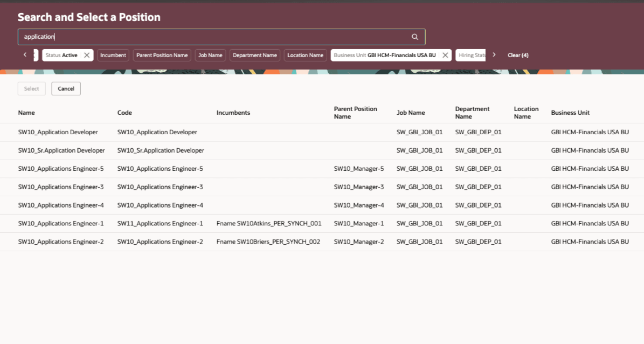Click the Department Name column header
This screenshot has width=644, height=344.
472,113
